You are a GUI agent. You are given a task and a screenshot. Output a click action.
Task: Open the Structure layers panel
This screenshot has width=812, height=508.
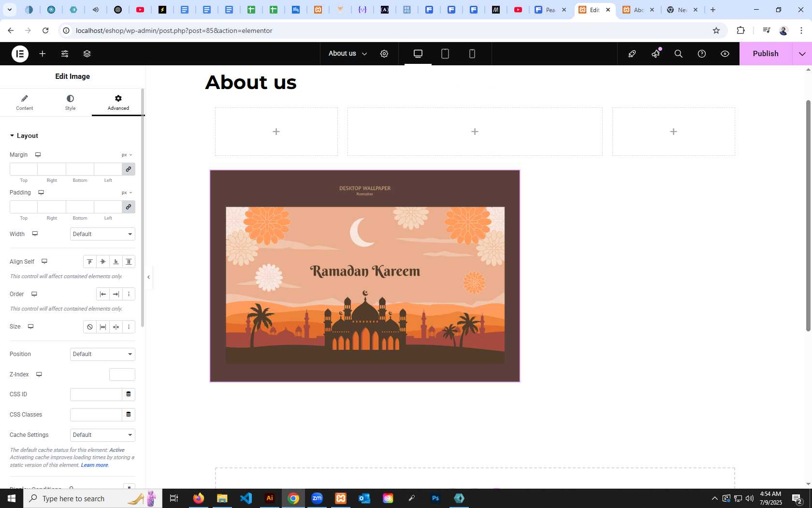[87, 54]
